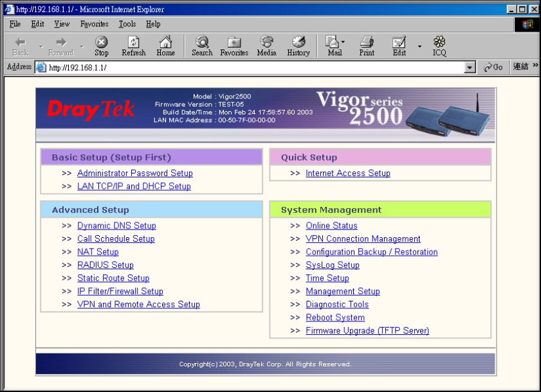
Task: Expand the links bar chevron
Action: [535, 65]
